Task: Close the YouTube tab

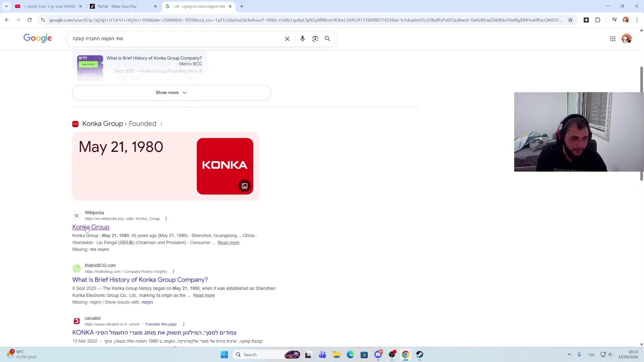Action: (80, 7)
